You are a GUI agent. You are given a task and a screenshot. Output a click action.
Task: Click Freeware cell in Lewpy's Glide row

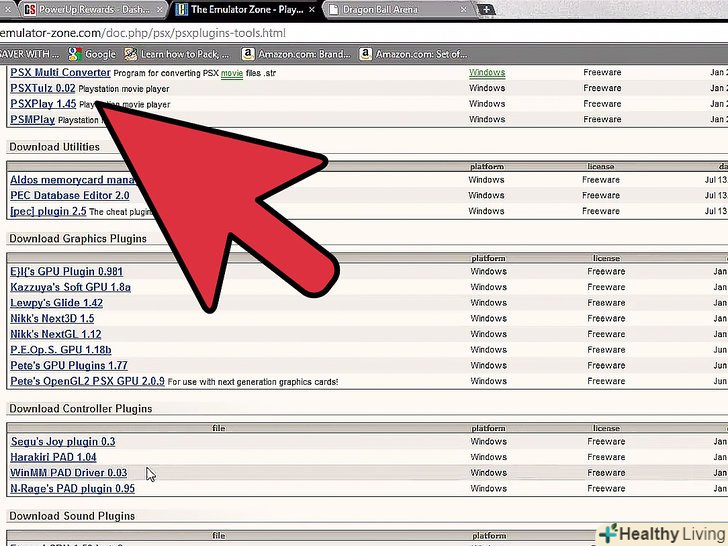coord(606,303)
